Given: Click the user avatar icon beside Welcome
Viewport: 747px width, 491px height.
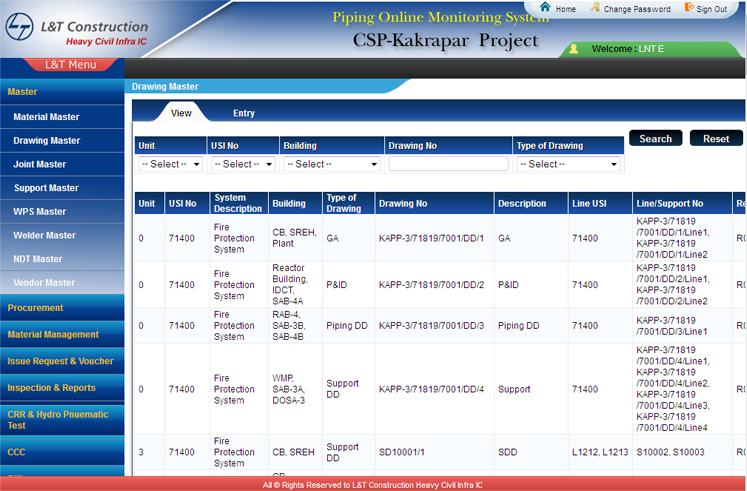Looking at the screenshot, I should (x=573, y=49).
